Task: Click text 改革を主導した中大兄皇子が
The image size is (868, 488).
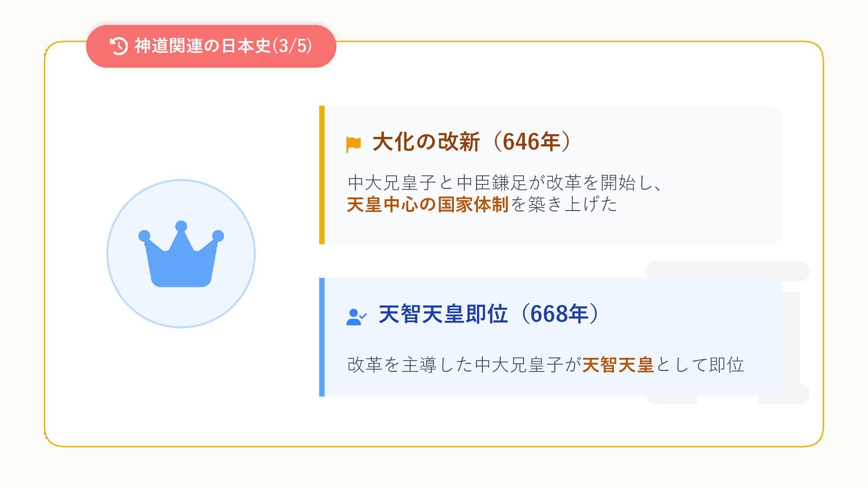Action: 464,365
